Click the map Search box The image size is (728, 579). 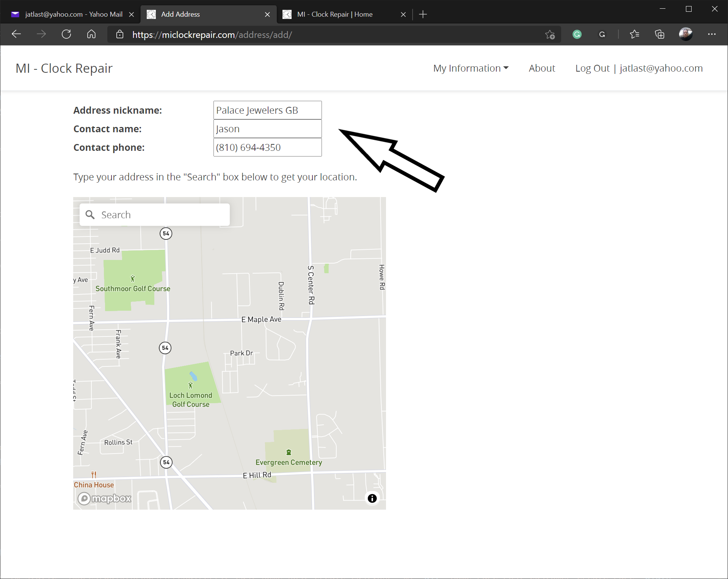coord(154,214)
